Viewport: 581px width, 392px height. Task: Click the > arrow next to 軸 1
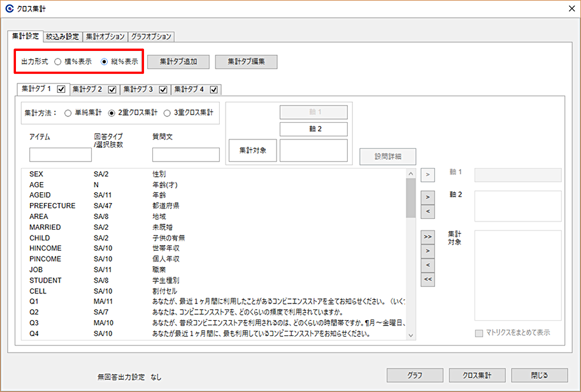[x=427, y=175]
